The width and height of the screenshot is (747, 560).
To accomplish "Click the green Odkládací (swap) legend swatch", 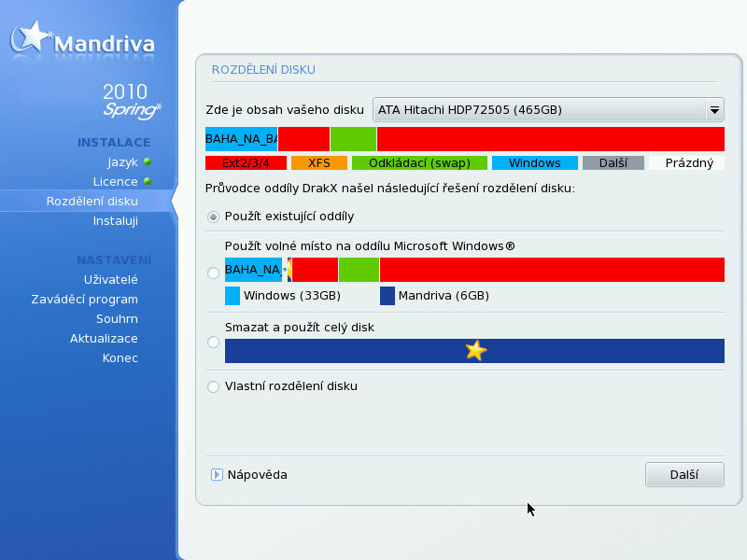I will (x=419, y=162).
